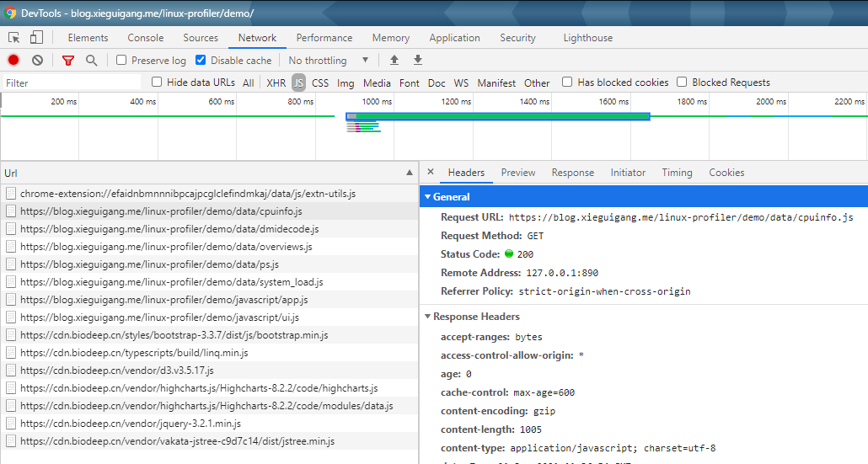The height and width of the screenshot is (464, 868).
Task: Uncheck the Disable cache checkbox
Action: tap(201, 61)
